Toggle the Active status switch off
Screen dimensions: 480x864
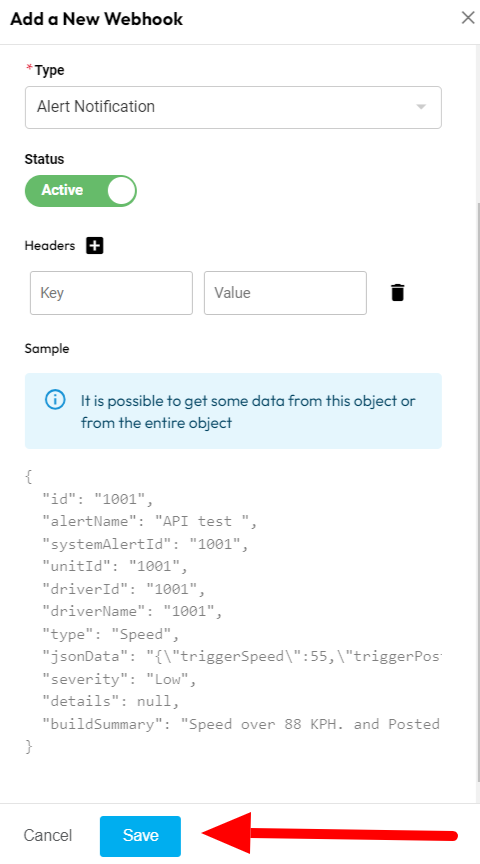coord(80,191)
